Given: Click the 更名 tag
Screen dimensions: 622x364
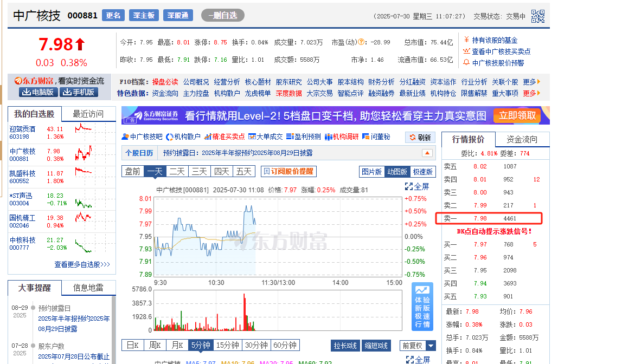Looking at the screenshot, I should click(x=113, y=16).
